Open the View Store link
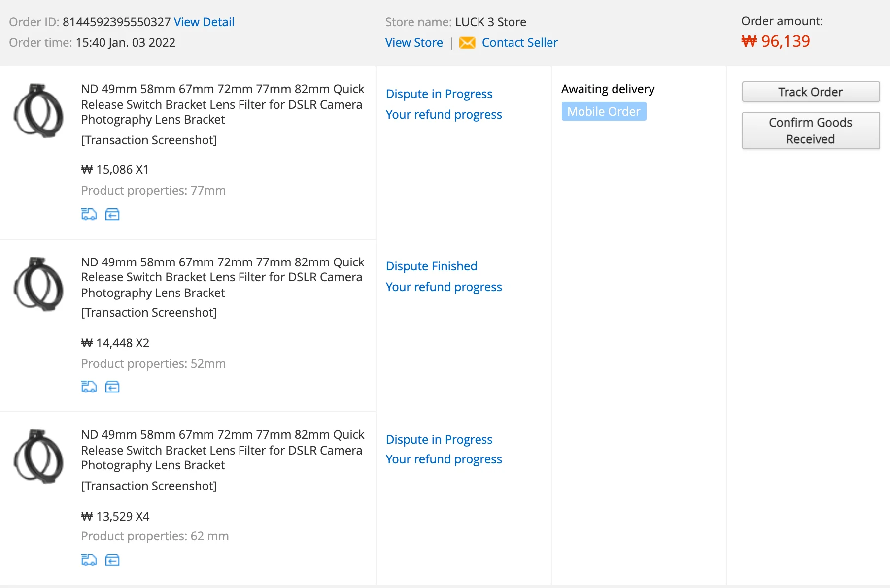The image size is (890, 588). tap(414, 43)
